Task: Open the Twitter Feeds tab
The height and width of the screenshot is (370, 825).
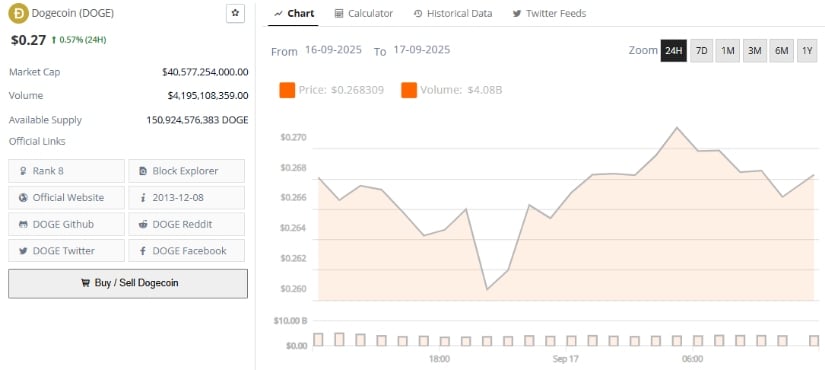Action: pos(549,14)
